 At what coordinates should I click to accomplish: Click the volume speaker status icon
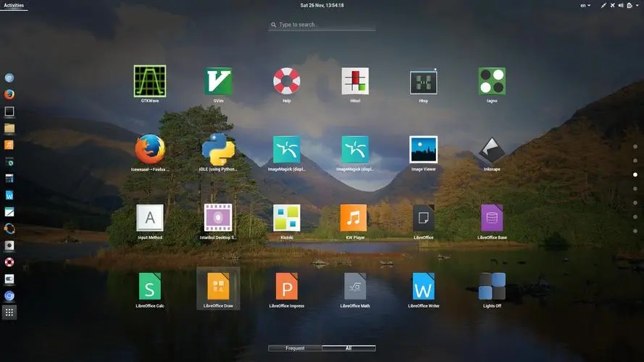tap(621, 5)
